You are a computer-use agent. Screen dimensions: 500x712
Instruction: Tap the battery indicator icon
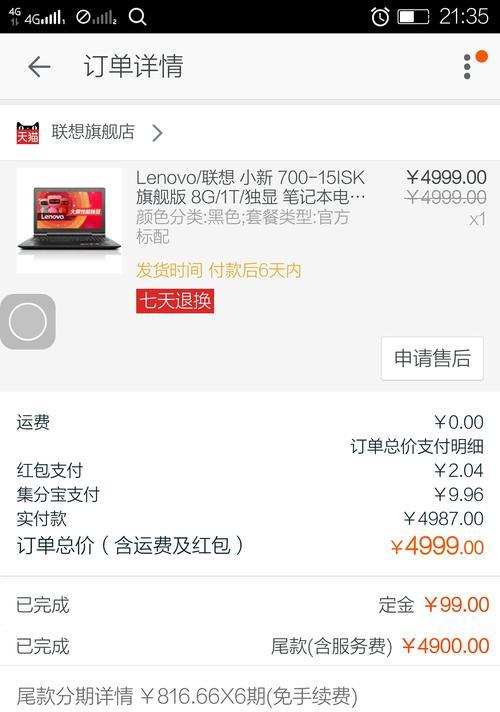(x=413, y=17)
